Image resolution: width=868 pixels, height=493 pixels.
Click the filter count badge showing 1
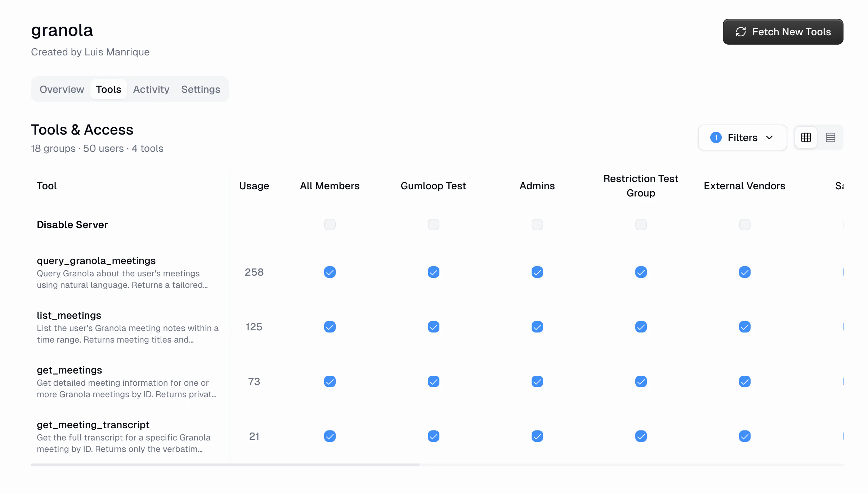click(716, 137)
